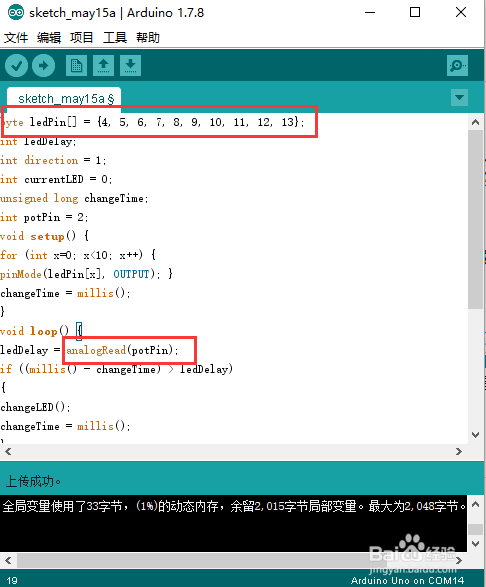Click the for loop line

(78, 255)
